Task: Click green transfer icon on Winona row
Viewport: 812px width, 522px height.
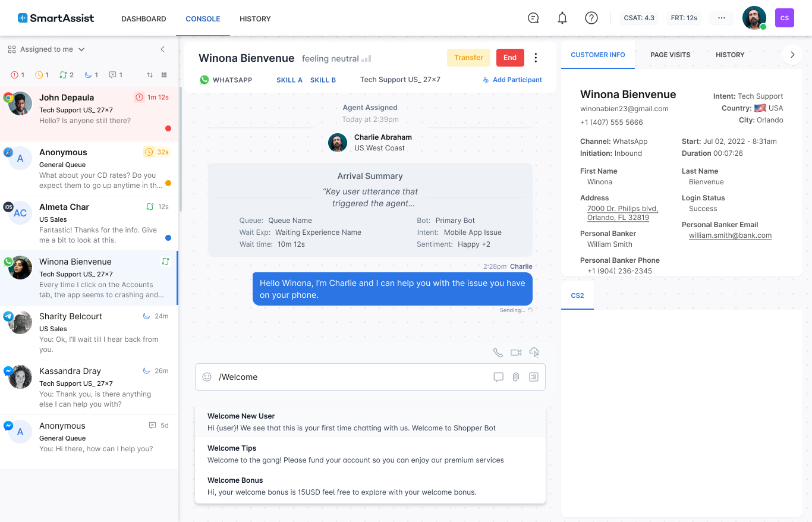Action: [165, 261]
